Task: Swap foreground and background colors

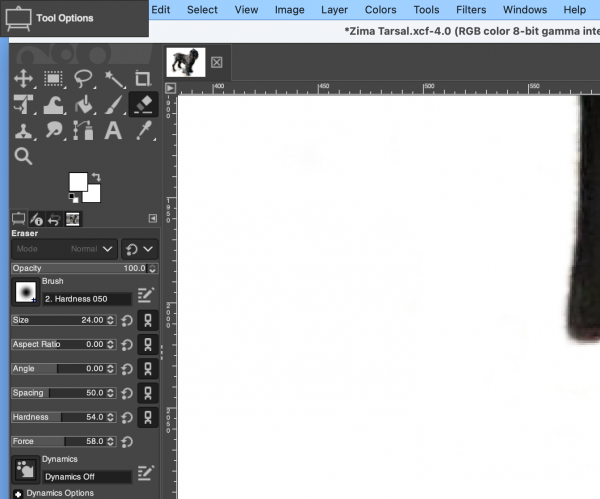Action: [96, 177]
